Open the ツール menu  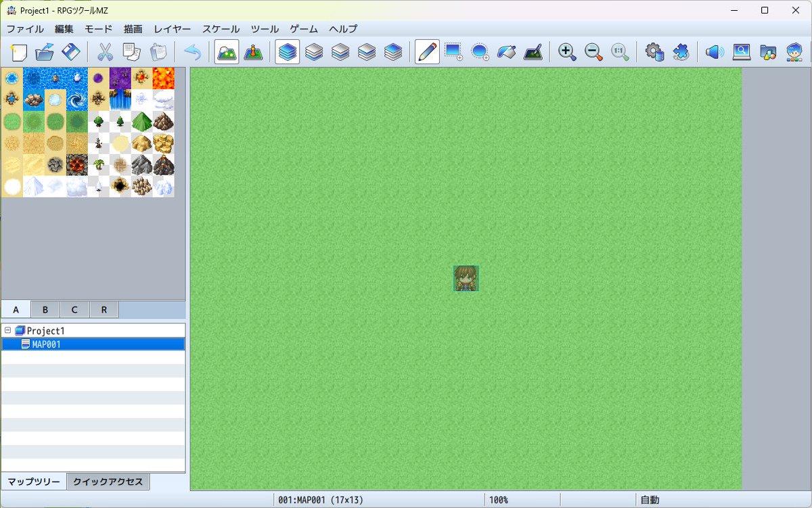click(265, 29)
